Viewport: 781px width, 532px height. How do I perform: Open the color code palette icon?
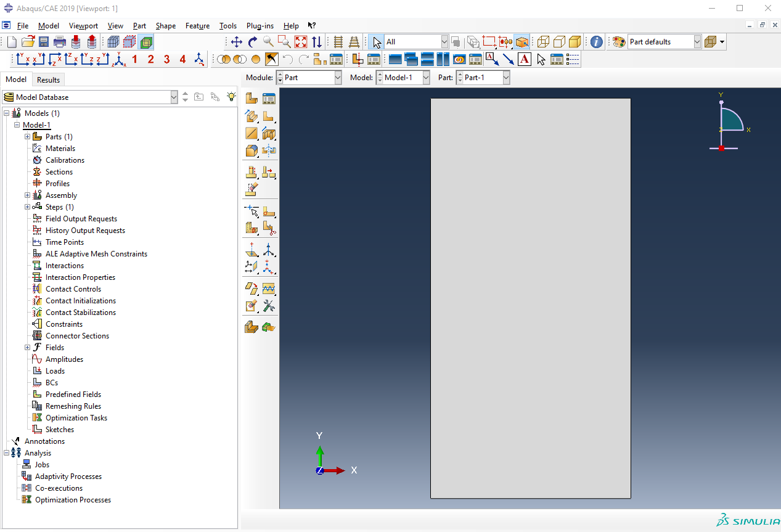tap(619, 42)
